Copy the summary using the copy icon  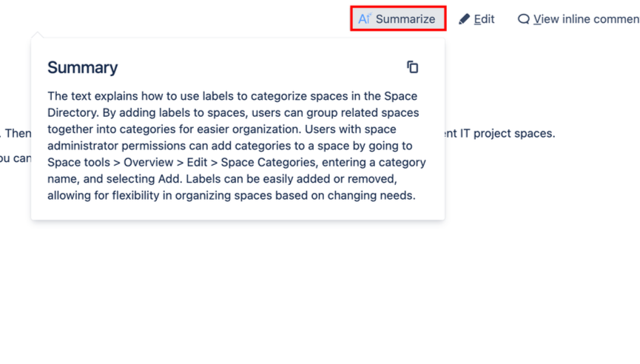(413, 67)
